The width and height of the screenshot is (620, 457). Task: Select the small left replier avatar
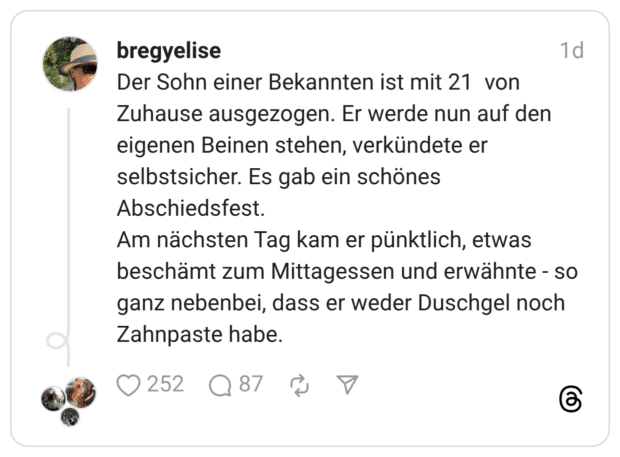pyautogui.click(x=53, y=399)
